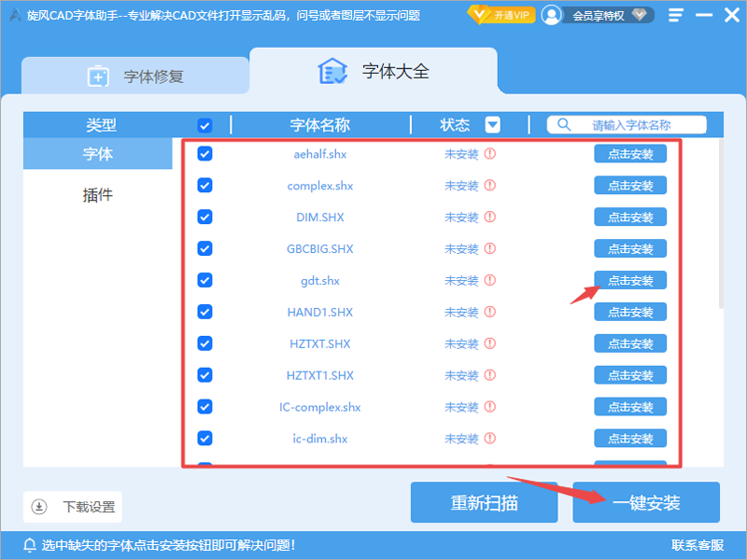Image resolution: width=747 pixels, height=560 pixels.
Task: Expand the 会员享特权 diamond dropdown
Action: (x=640, y=15)
